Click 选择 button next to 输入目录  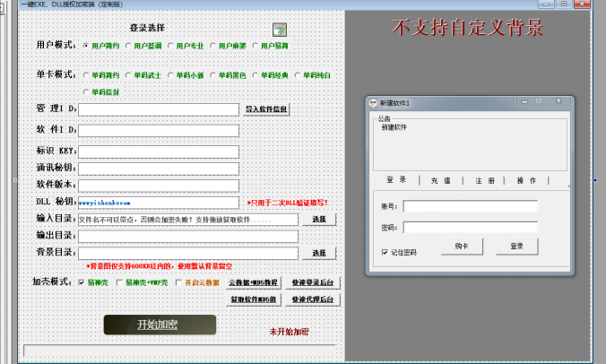tap(319, 220)
